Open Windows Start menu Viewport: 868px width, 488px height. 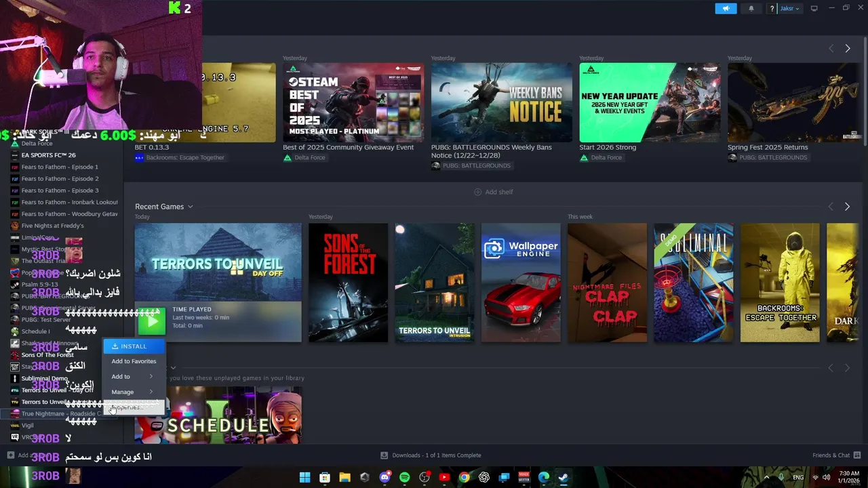click(x=305, y=477)
